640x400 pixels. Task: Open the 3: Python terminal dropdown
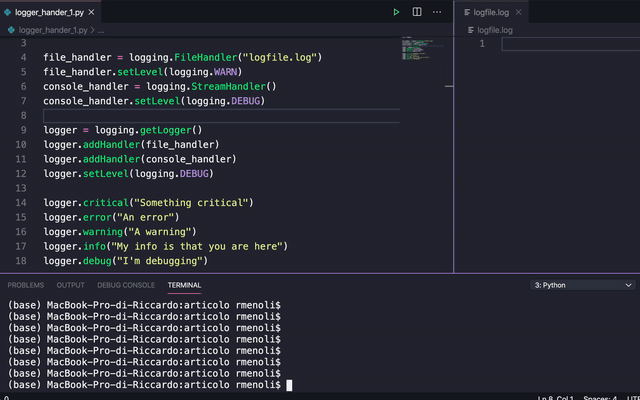[x=583, y=285]
